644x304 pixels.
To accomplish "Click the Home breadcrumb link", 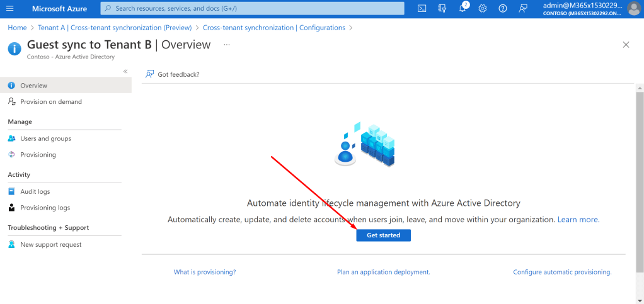I will click(17, 28).
